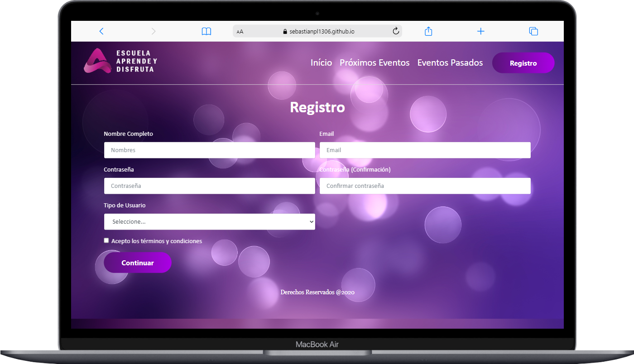Screen dimensions: 634x364
Task: Reload the page with the refresh icon
Action: pos(395,31)
